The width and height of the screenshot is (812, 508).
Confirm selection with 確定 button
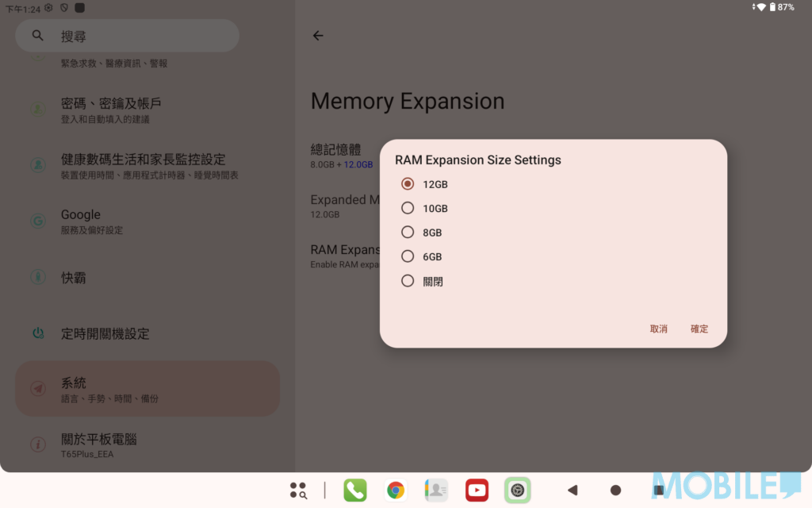coord(699,329)
